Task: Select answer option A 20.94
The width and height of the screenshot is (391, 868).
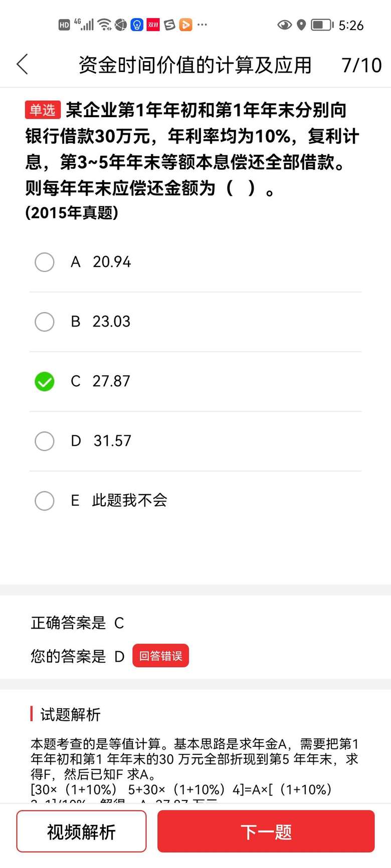Action: [45, 262]
